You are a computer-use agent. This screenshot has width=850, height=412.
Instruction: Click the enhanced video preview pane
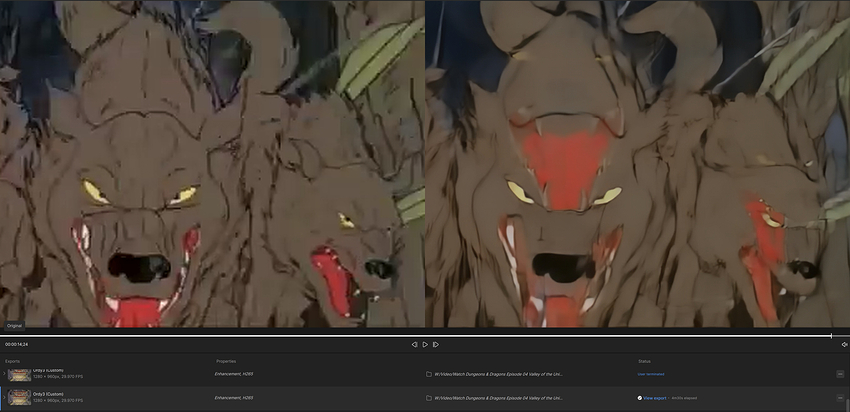point(638,164)
